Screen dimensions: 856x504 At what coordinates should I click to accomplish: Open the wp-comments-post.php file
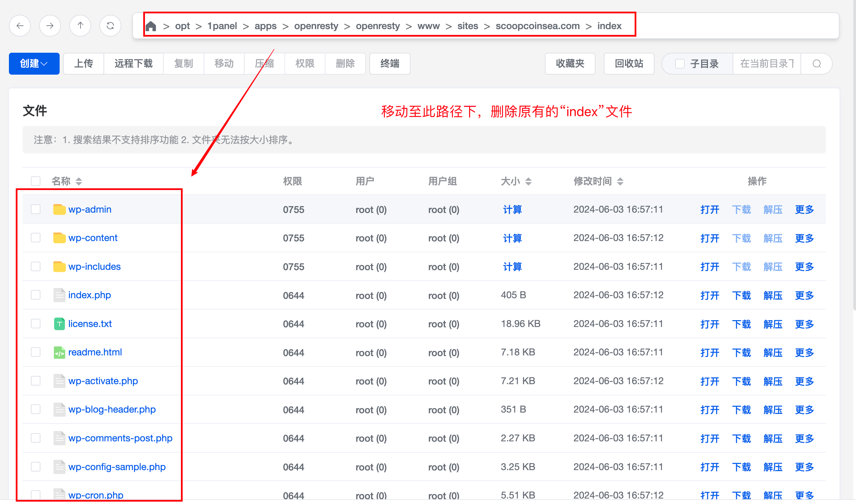point(120,438)
